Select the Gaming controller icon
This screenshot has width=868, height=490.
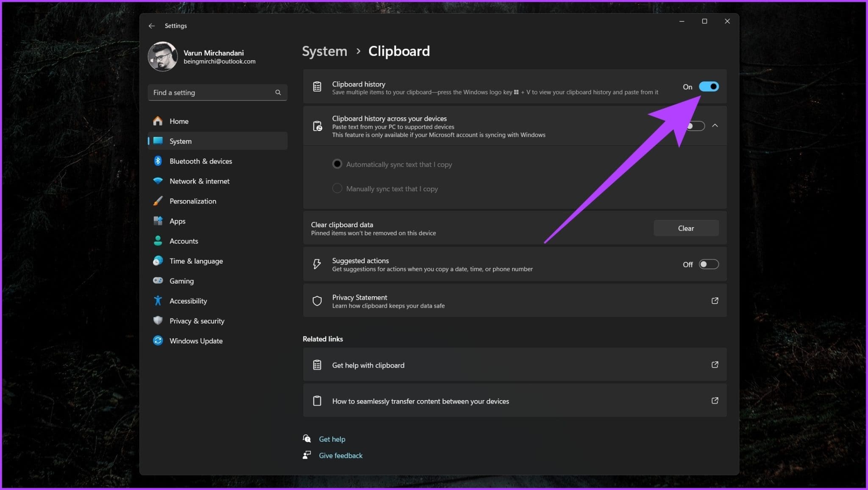[158, 281]
